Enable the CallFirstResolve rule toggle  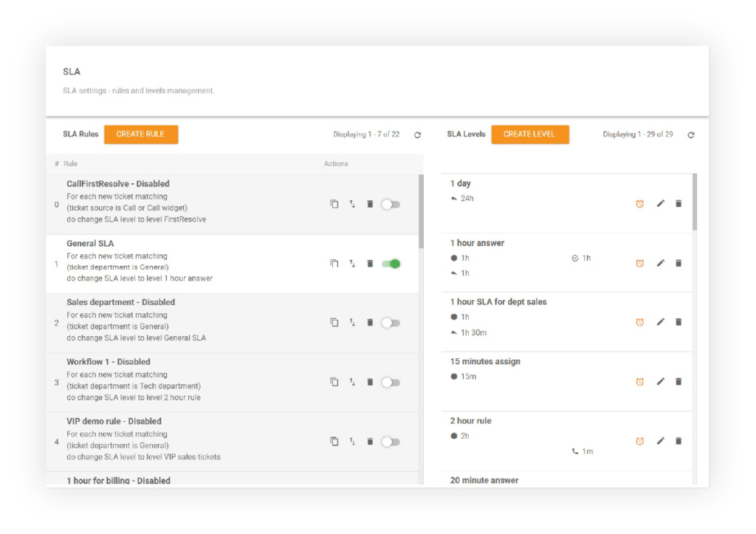[x=391, y=204]
